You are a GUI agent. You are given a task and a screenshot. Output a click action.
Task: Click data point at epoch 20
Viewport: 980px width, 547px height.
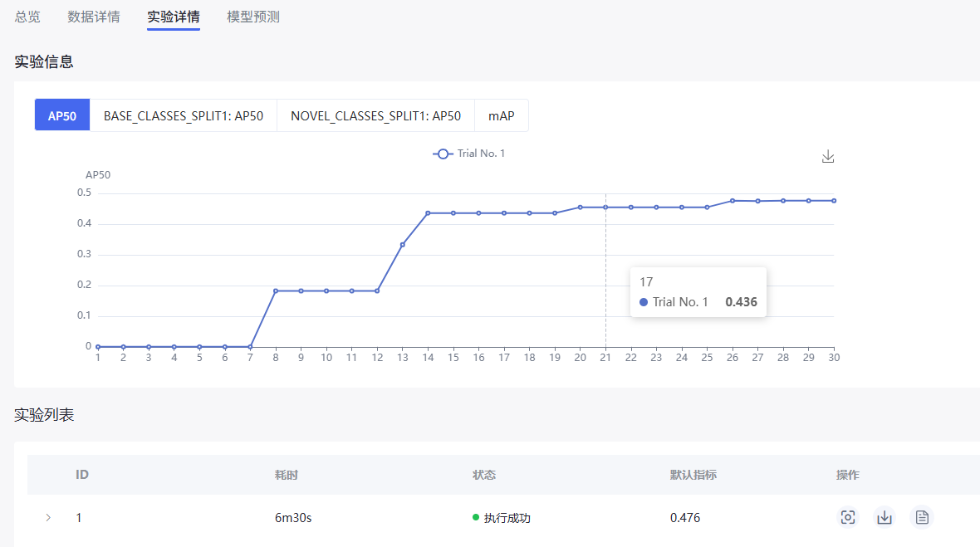point(580,208)
